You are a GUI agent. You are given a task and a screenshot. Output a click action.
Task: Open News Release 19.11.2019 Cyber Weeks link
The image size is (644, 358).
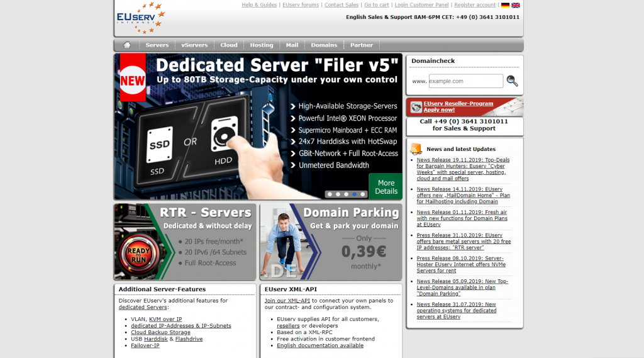[463, 169]
